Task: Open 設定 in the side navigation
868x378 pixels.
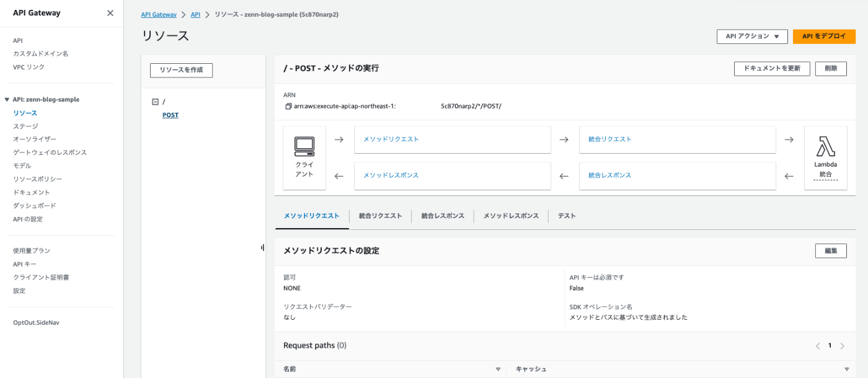Action: pyautogui.click(x=19, y=291)
